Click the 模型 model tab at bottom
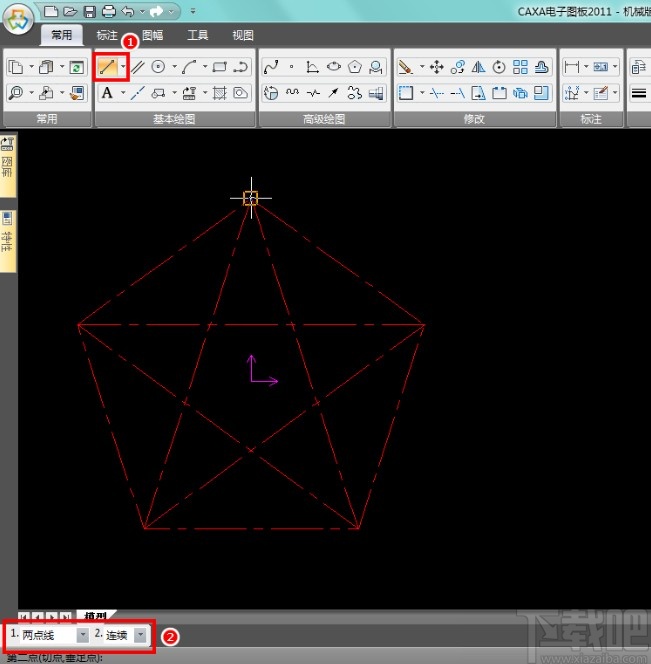Viewport: 651px width, 664px height. tap(95, 616)
